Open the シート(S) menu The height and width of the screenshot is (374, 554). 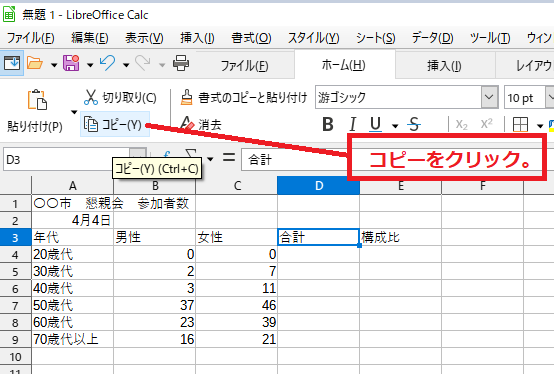click(376, 38)
